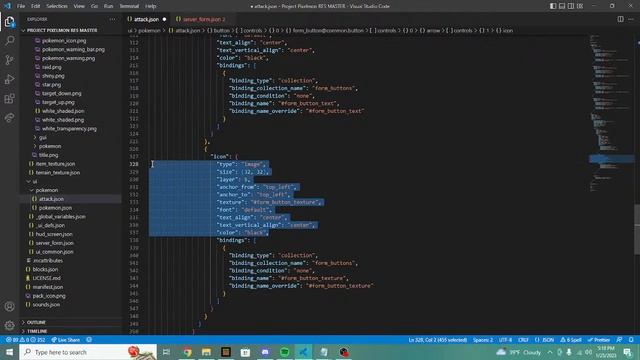Viewport: 640px width, 360px height.
Task: Expand the OUTLINE section
Action: [36, 322]
